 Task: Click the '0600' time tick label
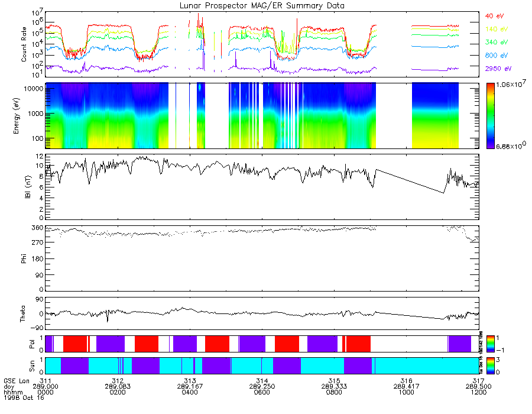(x=262, y=392)
